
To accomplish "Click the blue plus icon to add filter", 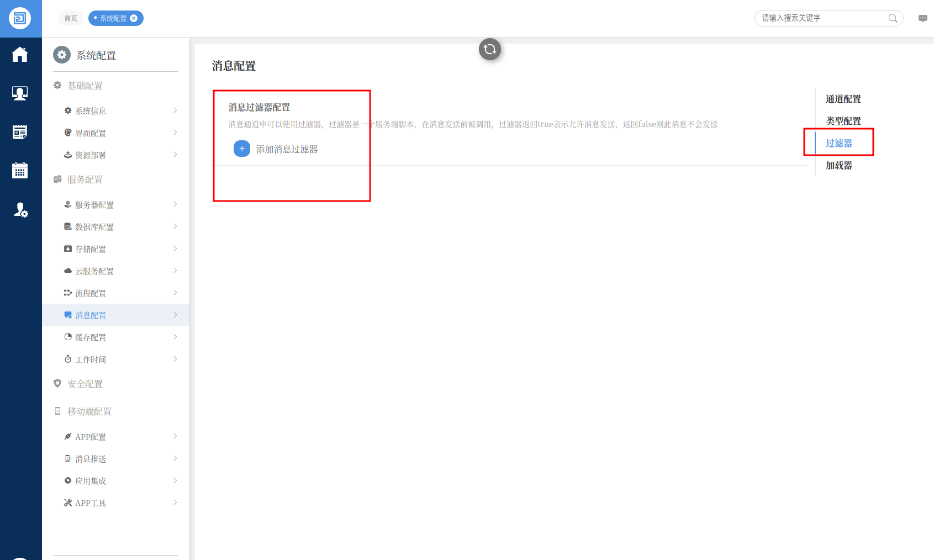I will [242, 149].
